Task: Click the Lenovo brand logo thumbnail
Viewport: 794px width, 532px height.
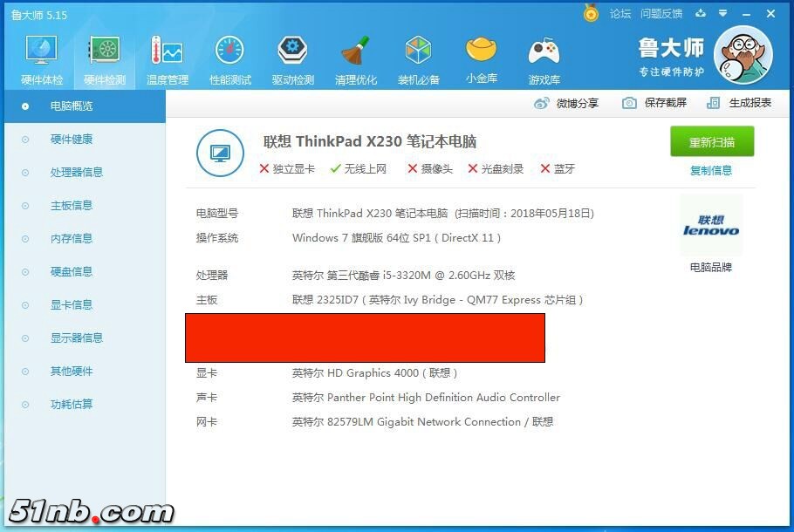Action: (711, 226)
